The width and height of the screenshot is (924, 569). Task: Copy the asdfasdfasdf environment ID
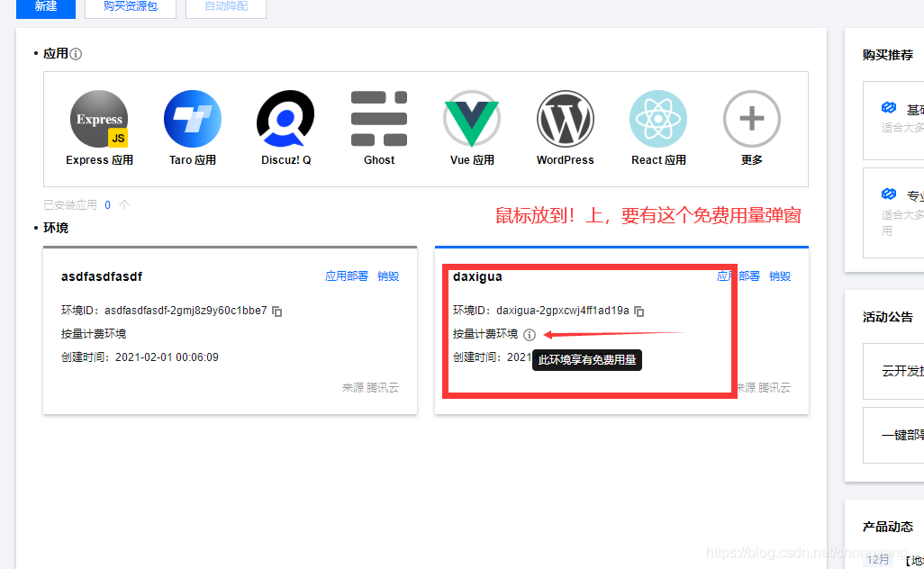tap(277, 311)
